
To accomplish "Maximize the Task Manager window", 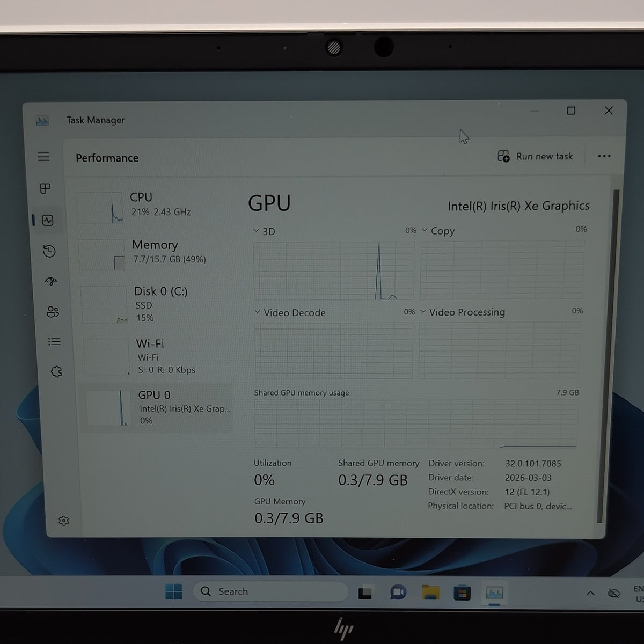I will 571,111.
